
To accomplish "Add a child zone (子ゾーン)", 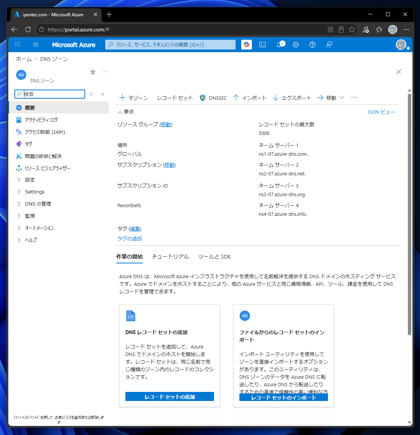I will click(134, 98).
